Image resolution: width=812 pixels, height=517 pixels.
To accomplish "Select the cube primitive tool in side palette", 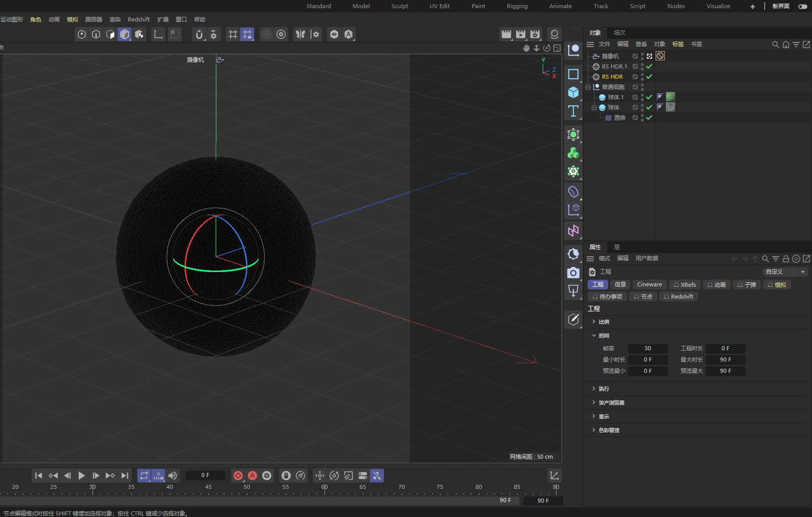I will [x=573, y=93].
